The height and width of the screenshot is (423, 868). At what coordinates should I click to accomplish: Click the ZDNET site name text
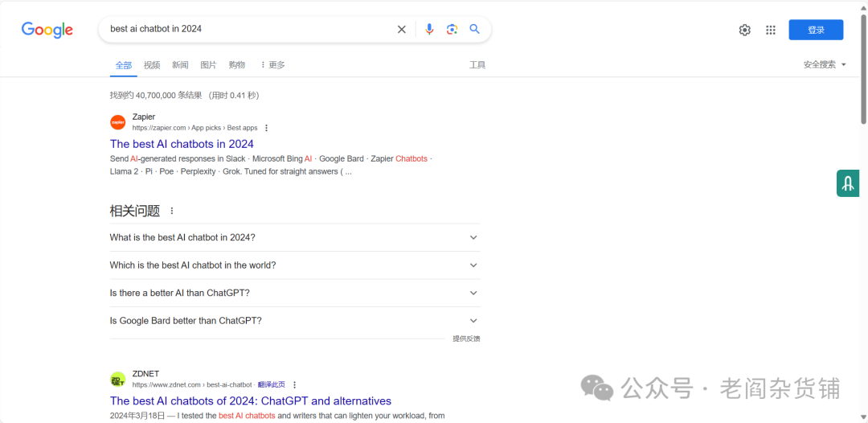pos(145,374)
